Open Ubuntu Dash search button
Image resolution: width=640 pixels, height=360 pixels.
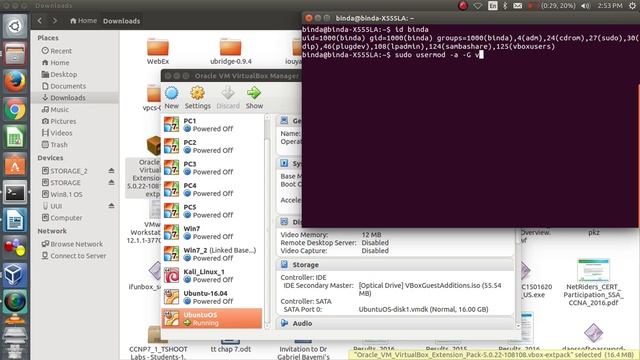[15, 26]
